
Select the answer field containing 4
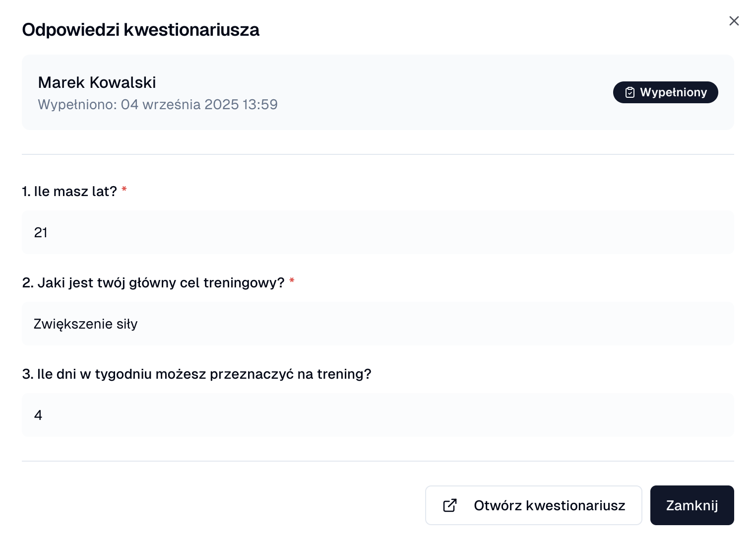click(x=377, y=415)
